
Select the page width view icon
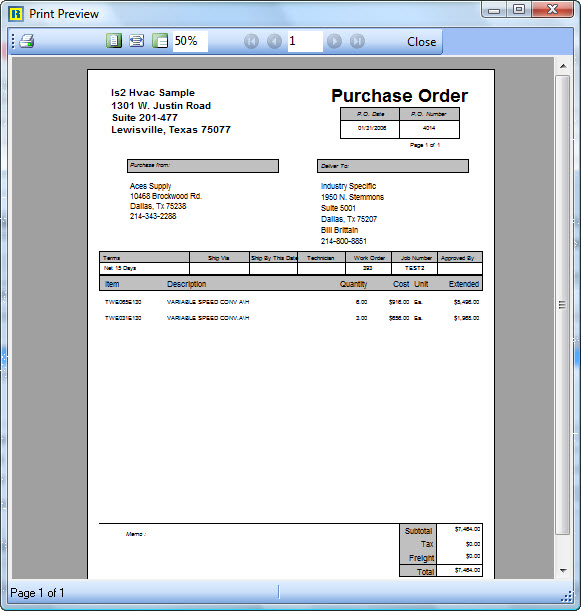click(x=136, y=41)
